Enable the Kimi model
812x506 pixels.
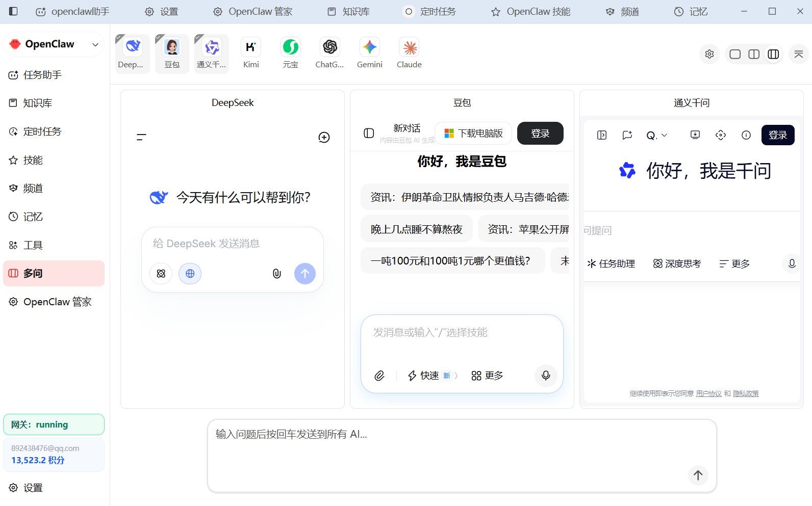(251, 54)
